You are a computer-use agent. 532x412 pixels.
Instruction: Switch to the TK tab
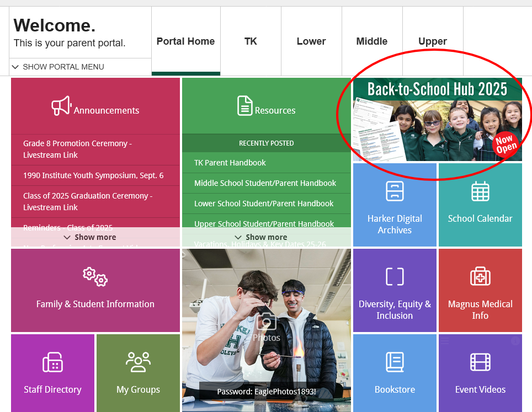point(251,41)
